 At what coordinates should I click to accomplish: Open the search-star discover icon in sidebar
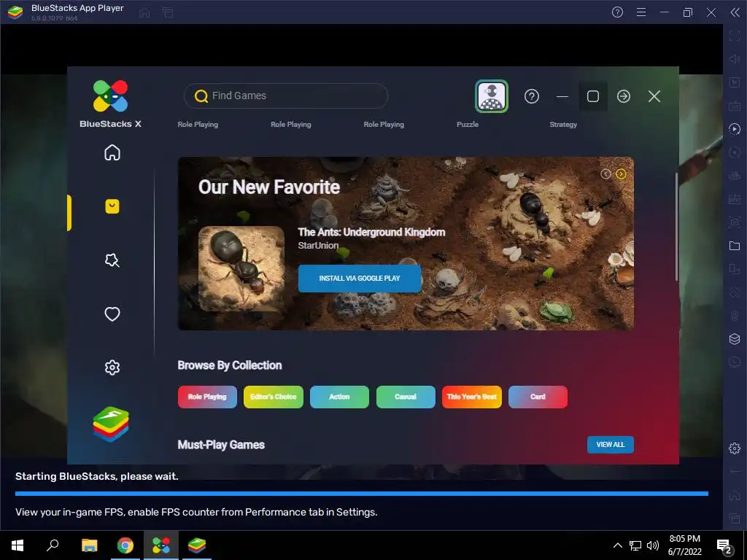tap(112, 260)
